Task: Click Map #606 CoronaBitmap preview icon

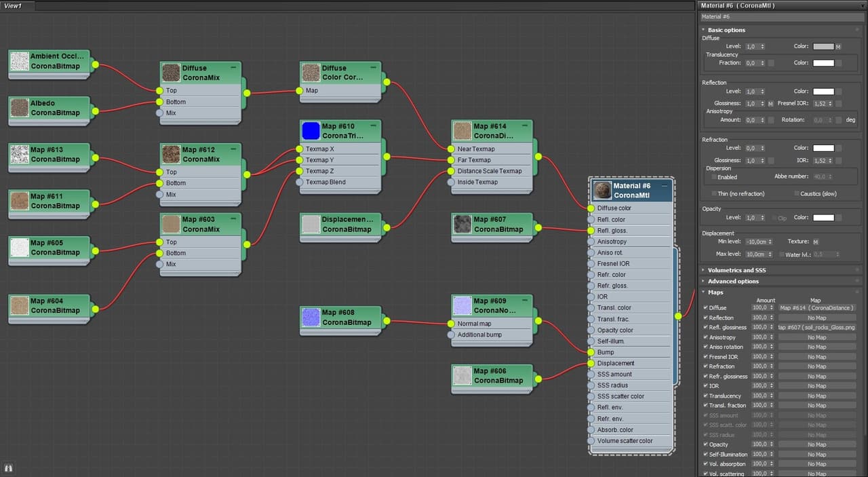Action: pos(462,375)
